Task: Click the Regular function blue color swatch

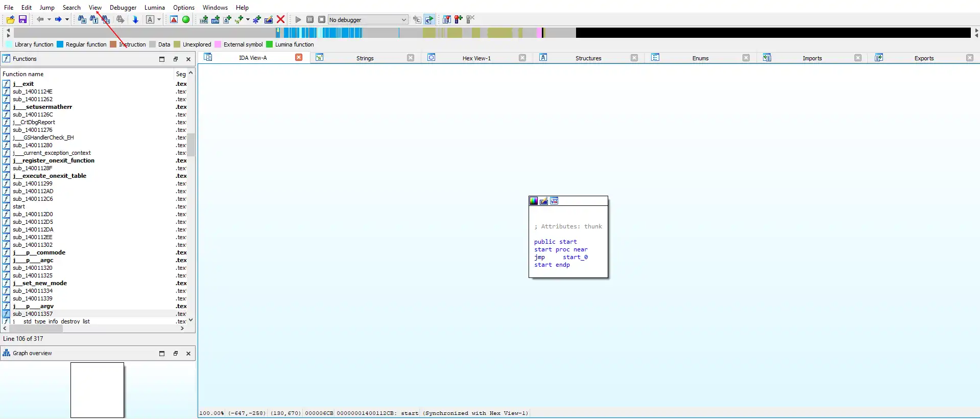Action: coord(60,44)
